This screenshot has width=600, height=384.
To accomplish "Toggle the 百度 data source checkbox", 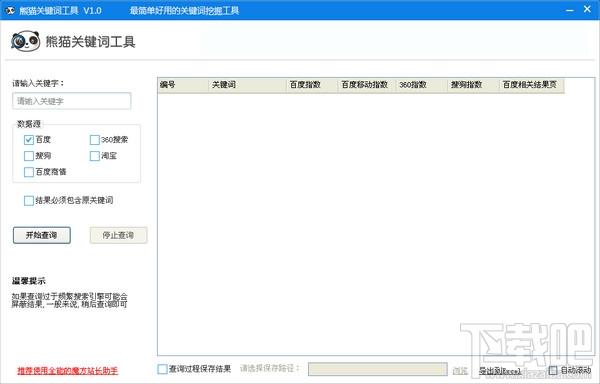I will coord(29,140).
